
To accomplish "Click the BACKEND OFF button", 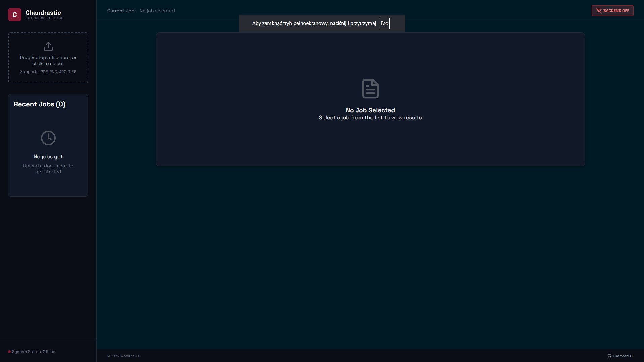I will [612, 11].
